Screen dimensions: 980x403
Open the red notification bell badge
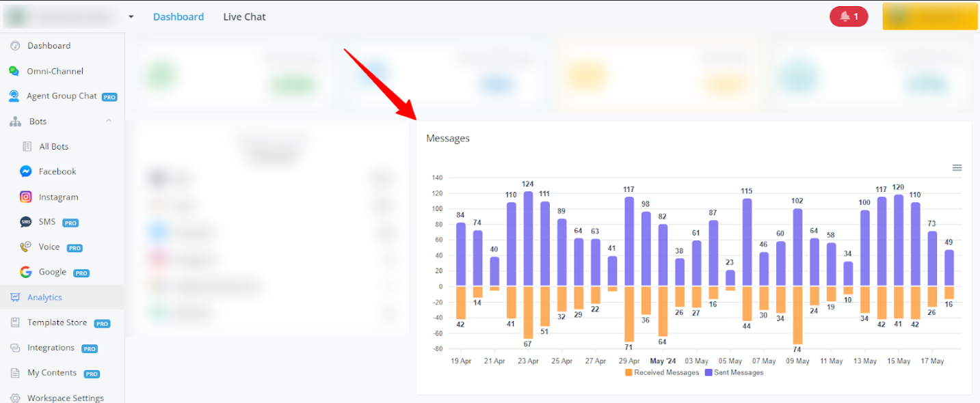coord(848,16)
